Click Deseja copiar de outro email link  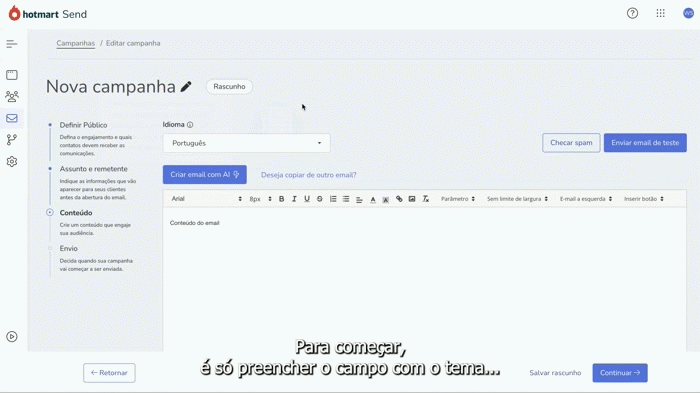pos(308,175)
